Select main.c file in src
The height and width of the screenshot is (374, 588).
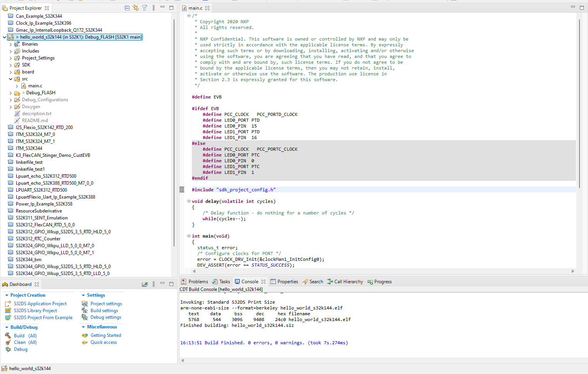coord(35,86)
